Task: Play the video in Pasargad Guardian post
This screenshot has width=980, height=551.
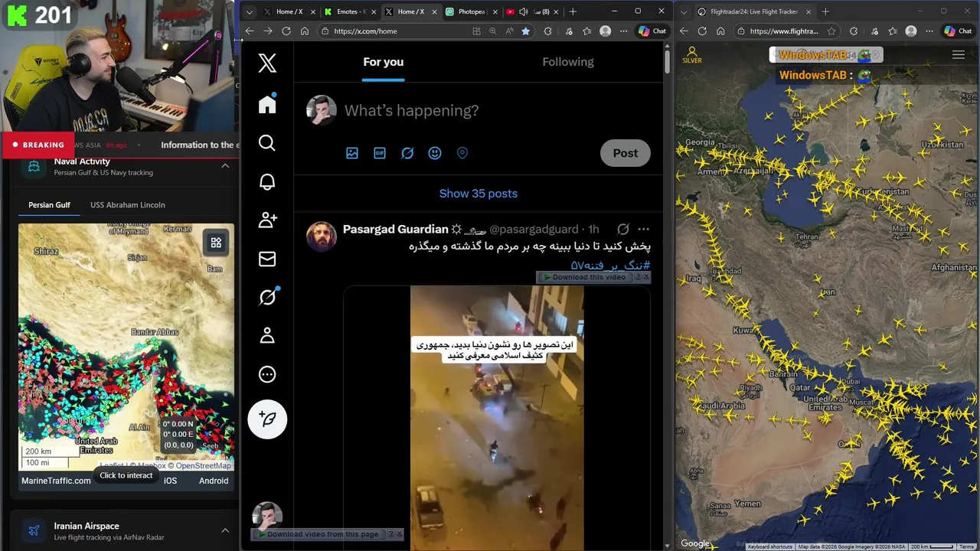Action: (x=497, y=418)
